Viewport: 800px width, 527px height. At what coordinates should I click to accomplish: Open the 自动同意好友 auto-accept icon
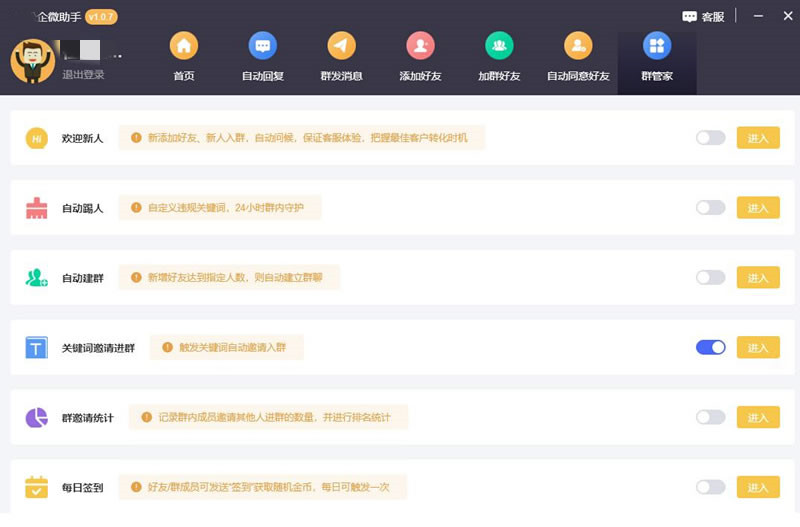click(x=578, y=46)
